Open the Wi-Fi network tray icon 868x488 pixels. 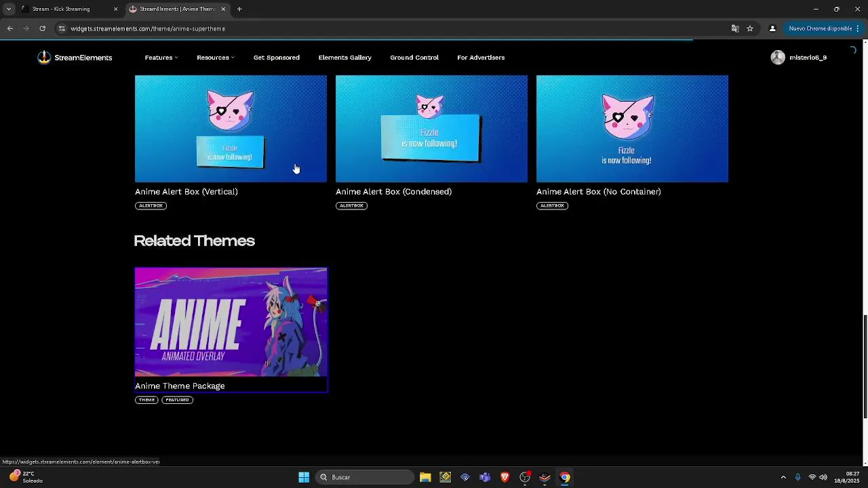[x=812, y=477]
